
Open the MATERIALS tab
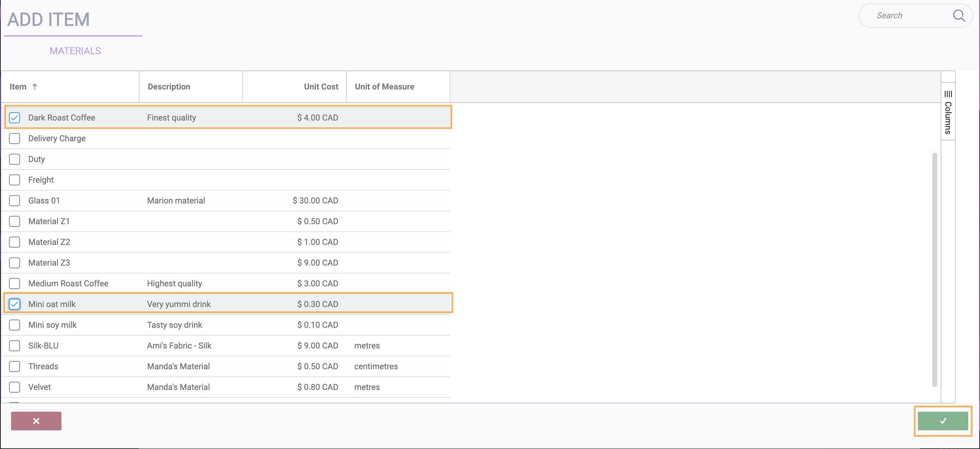pyautogui.click(x=75, y=51)
